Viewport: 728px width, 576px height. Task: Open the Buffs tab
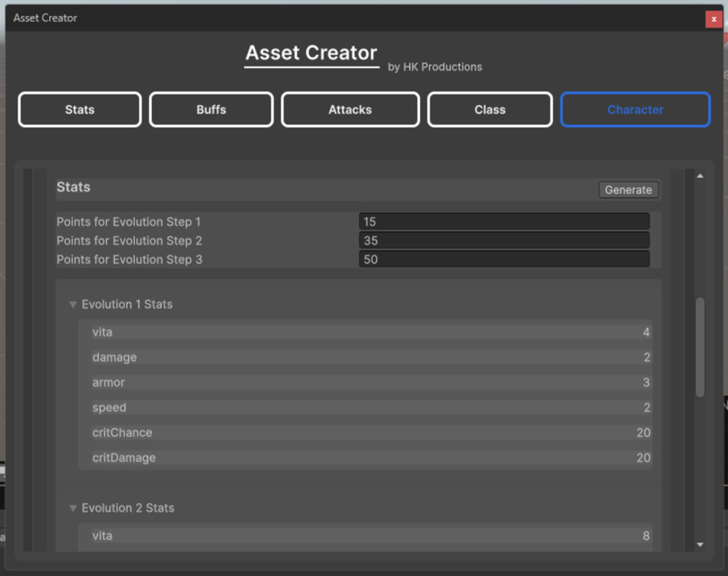tap(210, 109)
